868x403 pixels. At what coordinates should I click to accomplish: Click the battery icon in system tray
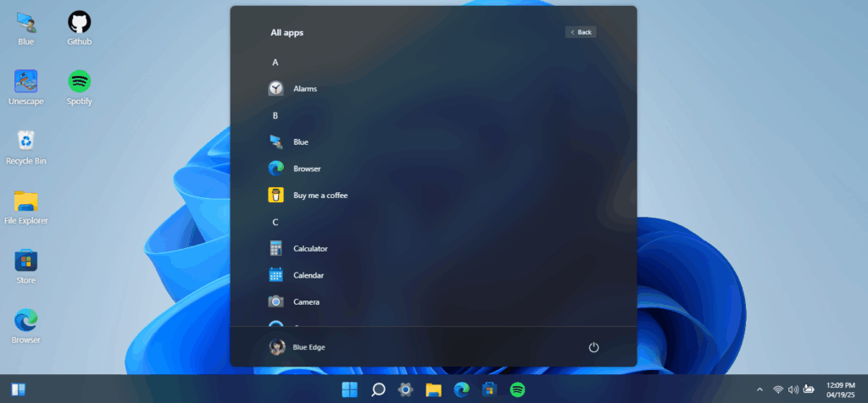coord(809,389)
